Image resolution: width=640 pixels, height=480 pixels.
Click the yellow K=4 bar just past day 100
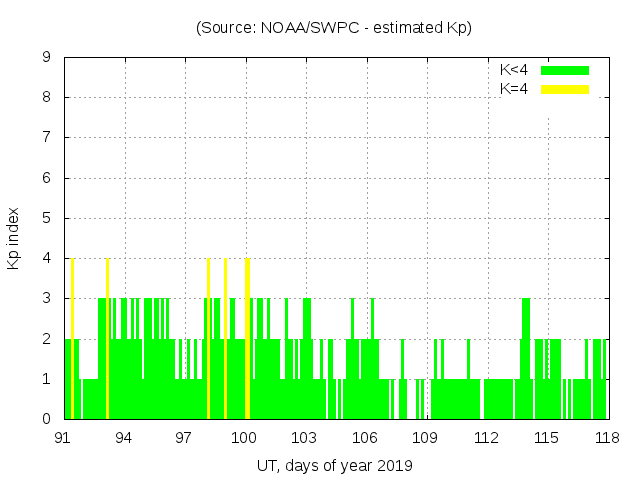tap(247, 338)
